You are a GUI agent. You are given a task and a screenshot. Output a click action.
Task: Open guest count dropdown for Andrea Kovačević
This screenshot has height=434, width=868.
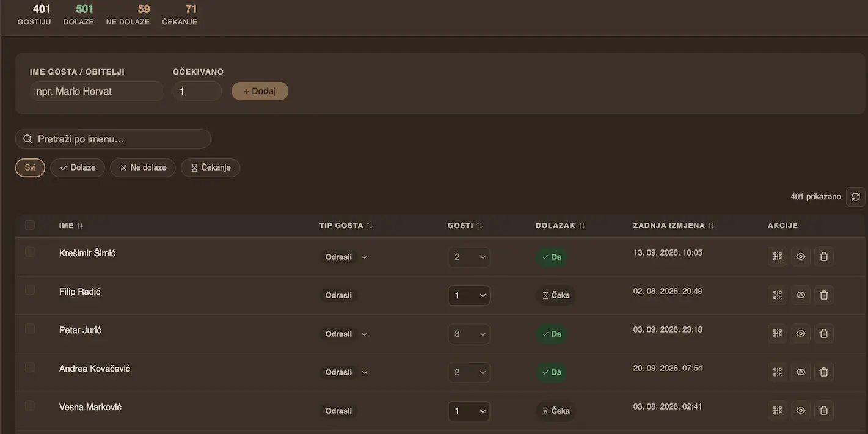tap(469, 372)
